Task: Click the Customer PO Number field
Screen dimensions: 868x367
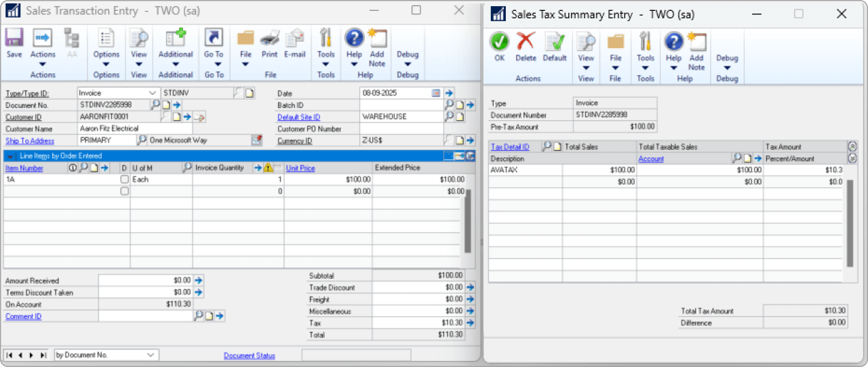Action: [x=401, y=129]
